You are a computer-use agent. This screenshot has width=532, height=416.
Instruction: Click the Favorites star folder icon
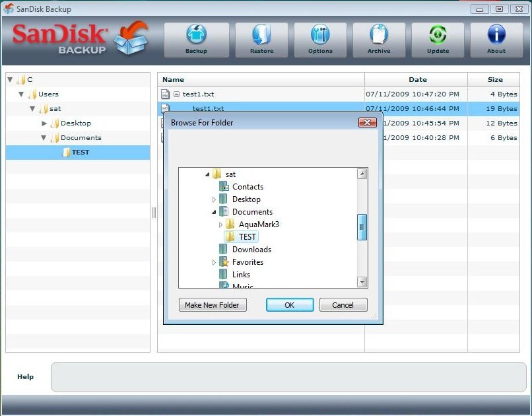tap(224, 262)
